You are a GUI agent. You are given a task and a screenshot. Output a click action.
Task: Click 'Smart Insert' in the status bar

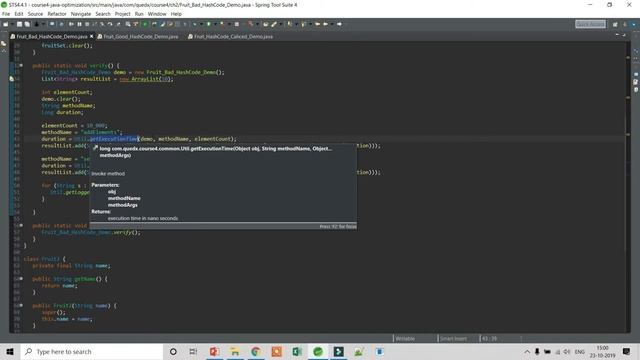[x=453, y=338]
